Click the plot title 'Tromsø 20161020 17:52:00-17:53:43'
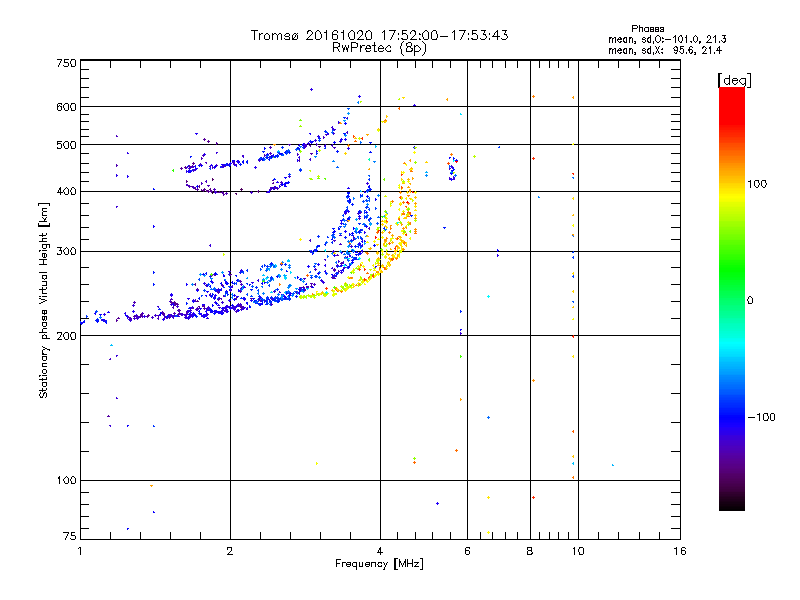Image resolution: width=800 pixels, height=600 pixels. tap(379, 35)
